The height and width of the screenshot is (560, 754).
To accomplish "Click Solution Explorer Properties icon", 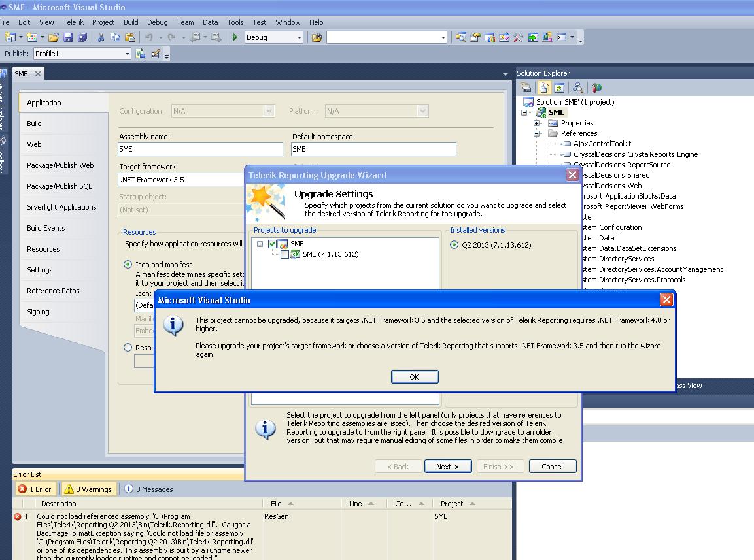I will [x=526, y=88].
